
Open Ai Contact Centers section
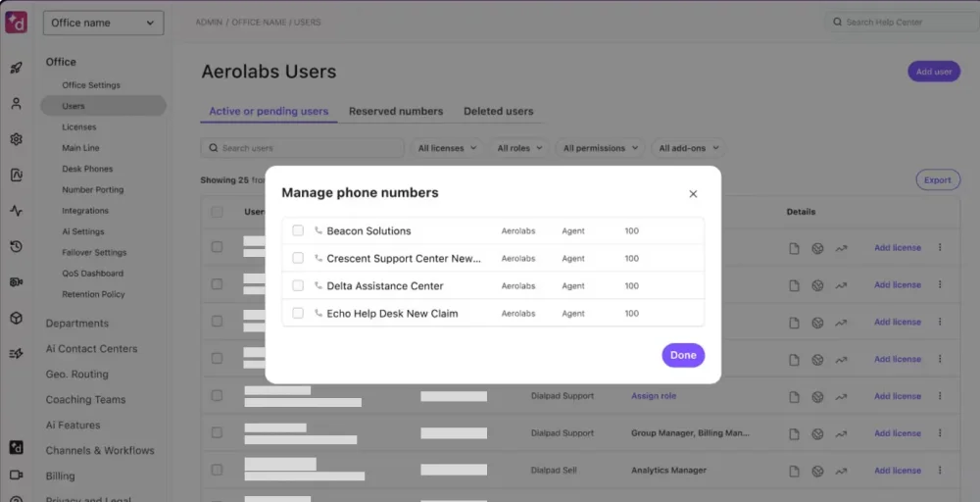[x=91, y=349]
